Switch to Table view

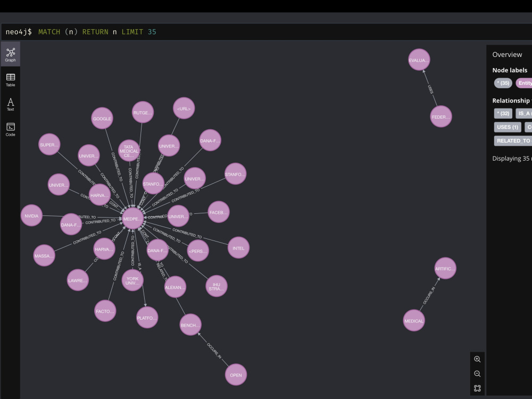pyautogui.click(x=10, y=80)
